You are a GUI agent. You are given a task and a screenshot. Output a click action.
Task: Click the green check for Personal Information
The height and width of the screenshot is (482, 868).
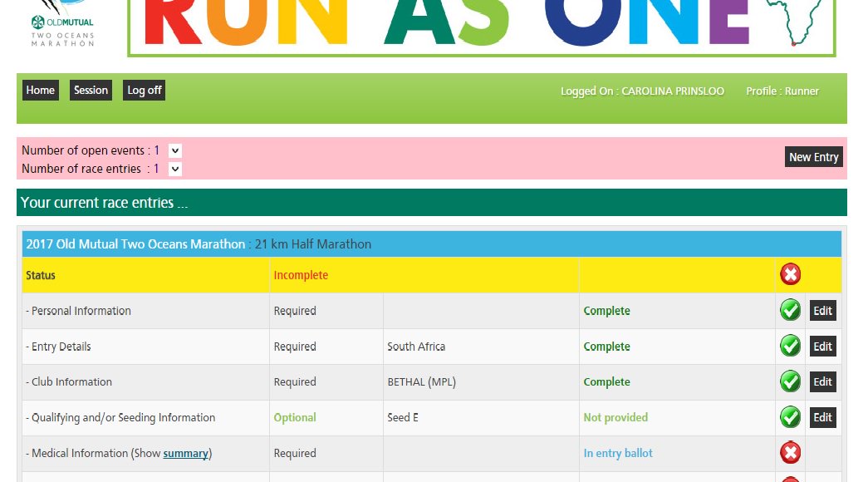pyautogui.click(x=790, y=310)
